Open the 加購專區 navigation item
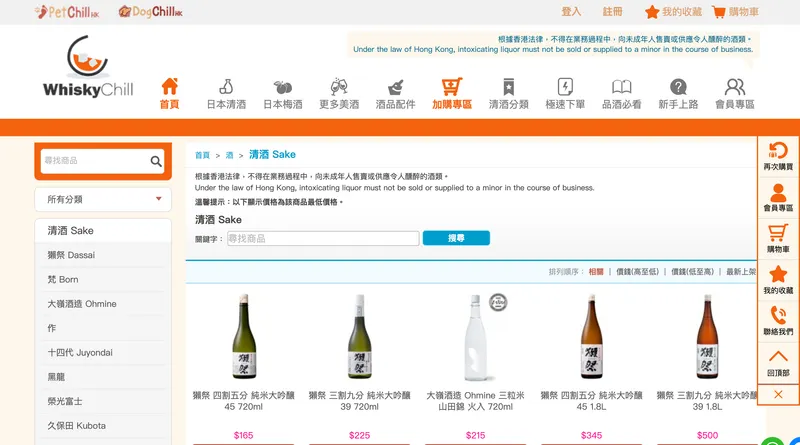Viewport: 800px width, 445px height. (452, 93)
